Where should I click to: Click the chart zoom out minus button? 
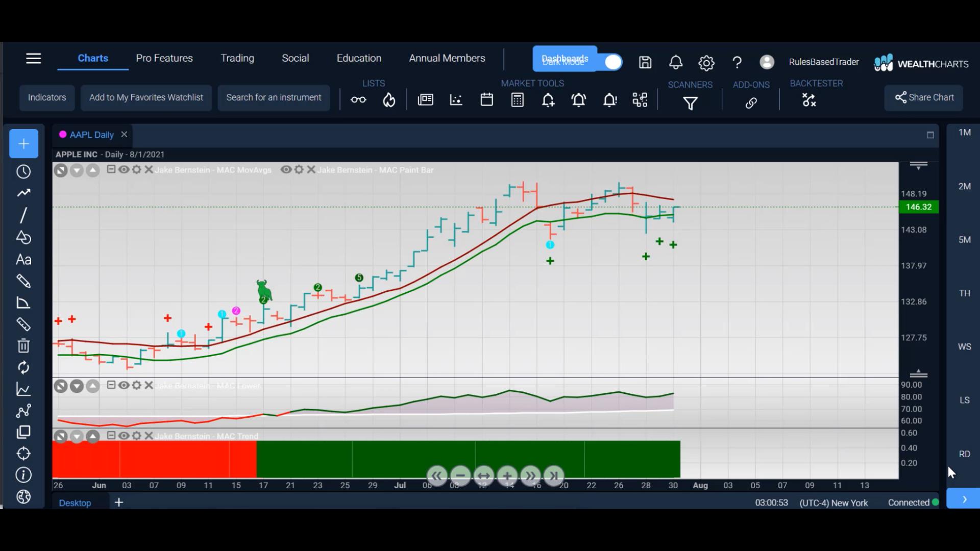[x=460, y=477]
